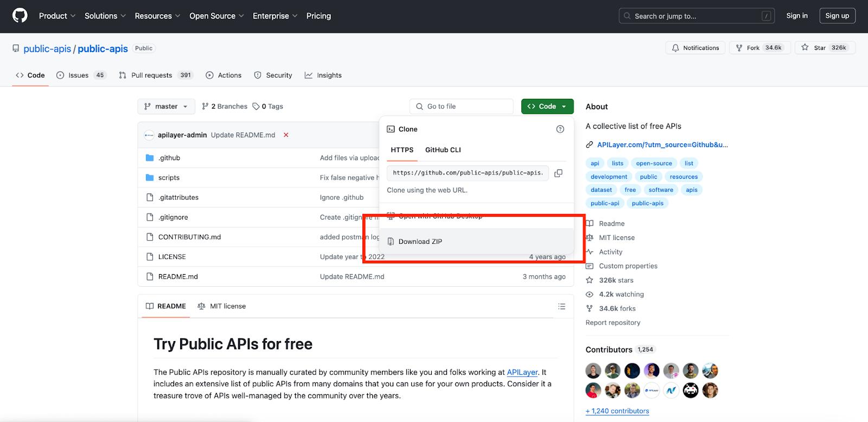The image size is (868, 422).
Task: Click the Go to file search field
Action: coord(461,106)
